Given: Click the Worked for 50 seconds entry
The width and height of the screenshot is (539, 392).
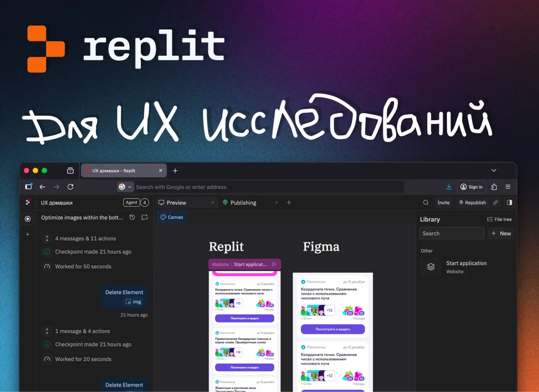Looking at the screenshot, I should pos(83,266).
